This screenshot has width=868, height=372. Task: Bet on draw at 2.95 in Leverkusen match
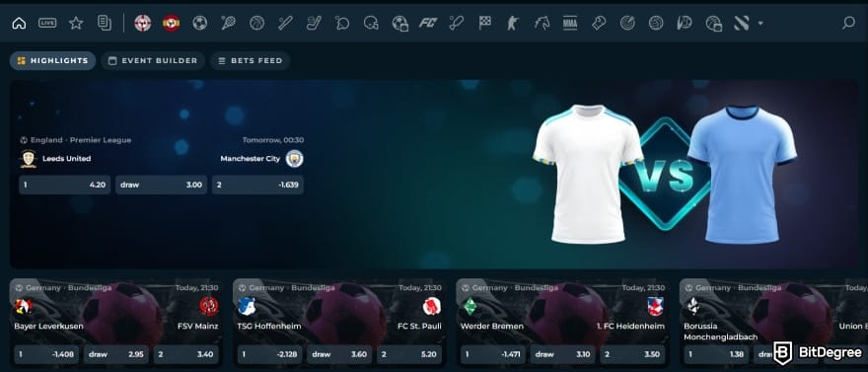116,354
